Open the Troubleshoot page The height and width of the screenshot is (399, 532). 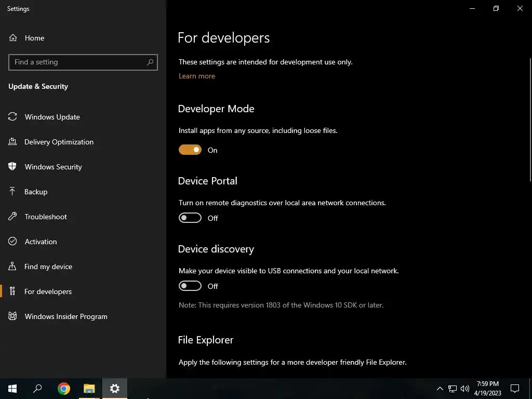pyautogui.click(x=83, y=217)
